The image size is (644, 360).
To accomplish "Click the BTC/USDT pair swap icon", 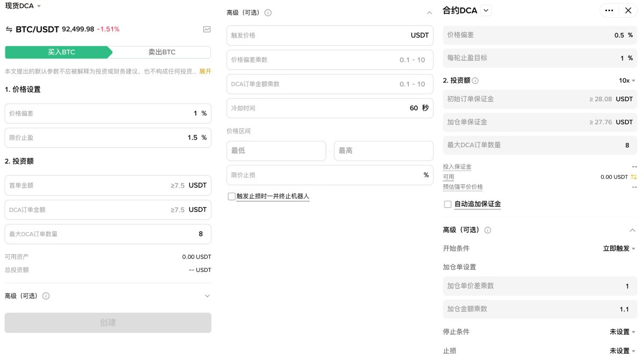I will 9,29.
